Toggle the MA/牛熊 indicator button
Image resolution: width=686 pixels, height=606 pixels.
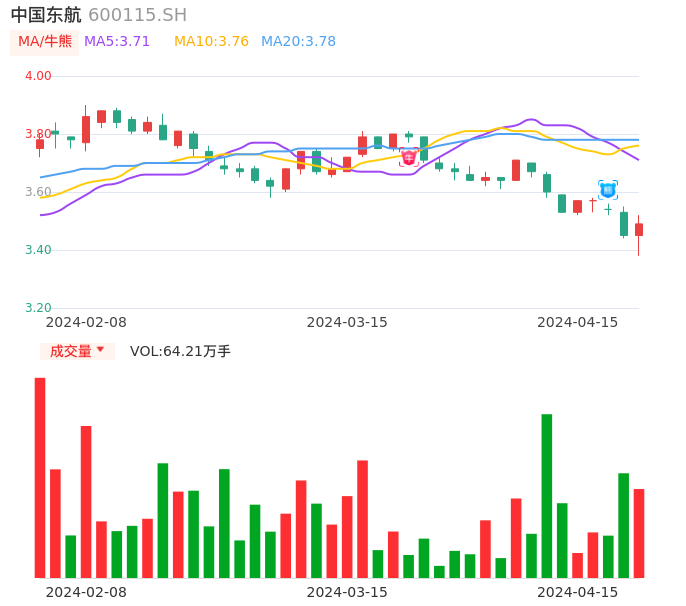coord(45,42)
